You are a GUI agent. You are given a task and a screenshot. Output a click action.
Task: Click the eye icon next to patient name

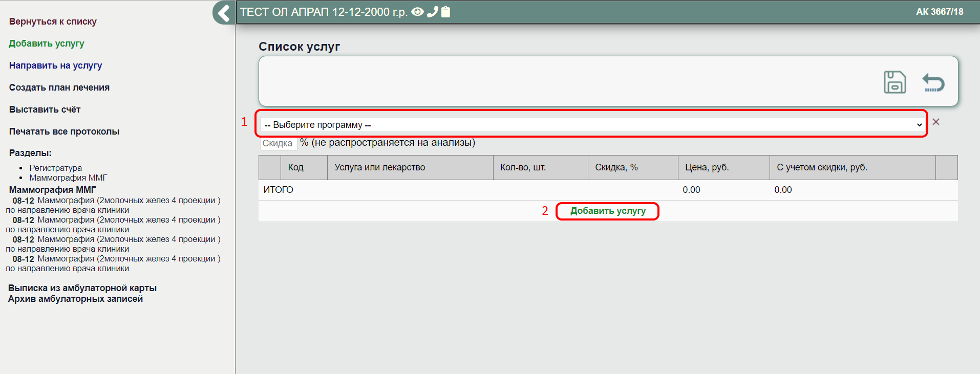[x=418, y=12]
